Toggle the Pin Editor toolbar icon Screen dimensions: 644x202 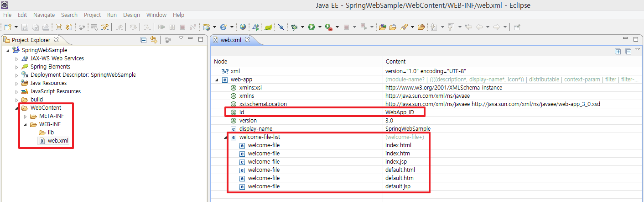(x=517, y=27)
